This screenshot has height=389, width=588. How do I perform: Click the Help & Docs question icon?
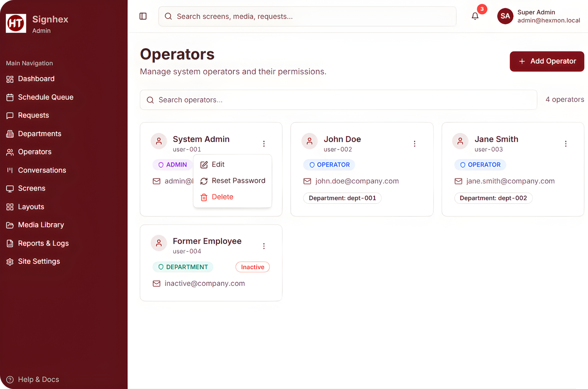[10, 379]
